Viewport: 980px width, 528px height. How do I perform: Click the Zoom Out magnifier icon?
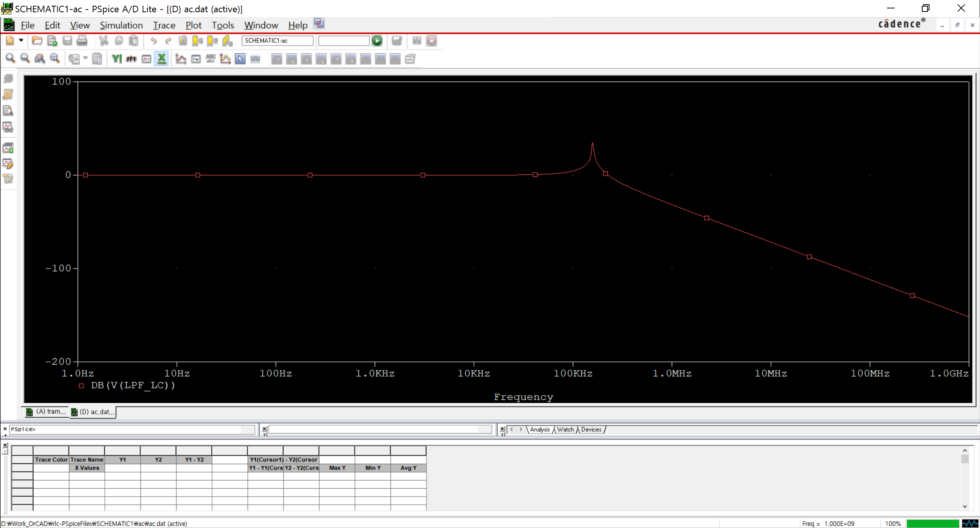(25, 59)
